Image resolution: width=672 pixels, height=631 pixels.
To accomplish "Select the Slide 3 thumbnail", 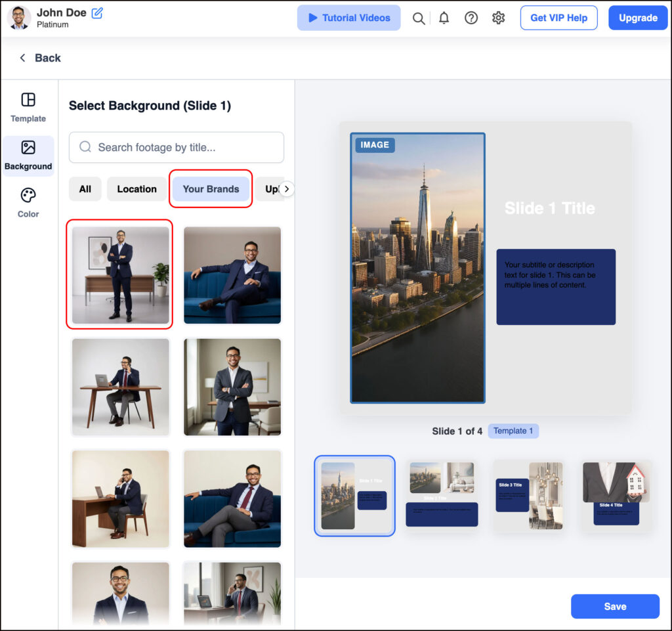I will [x=528, y=496].
